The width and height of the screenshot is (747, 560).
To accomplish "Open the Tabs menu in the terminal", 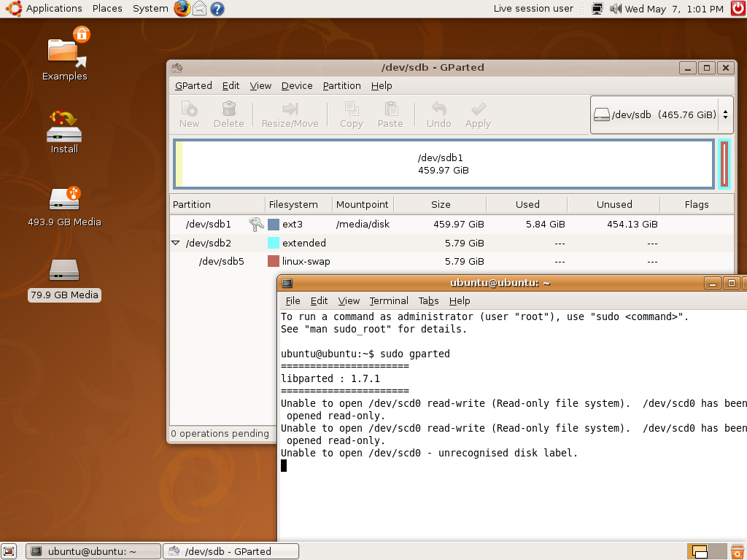I will tap(428, 301).
